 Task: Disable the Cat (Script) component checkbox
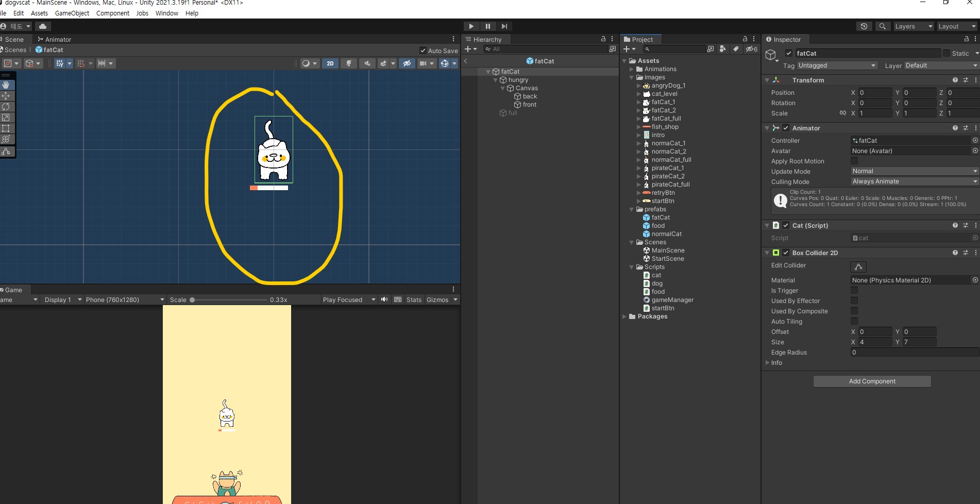click(x=786, y=226)
